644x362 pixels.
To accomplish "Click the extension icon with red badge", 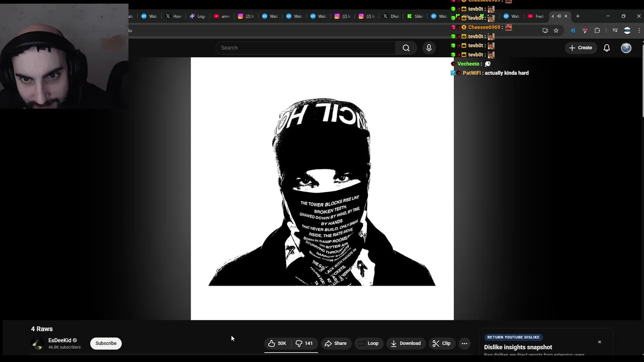I will (x=585, y=31).
